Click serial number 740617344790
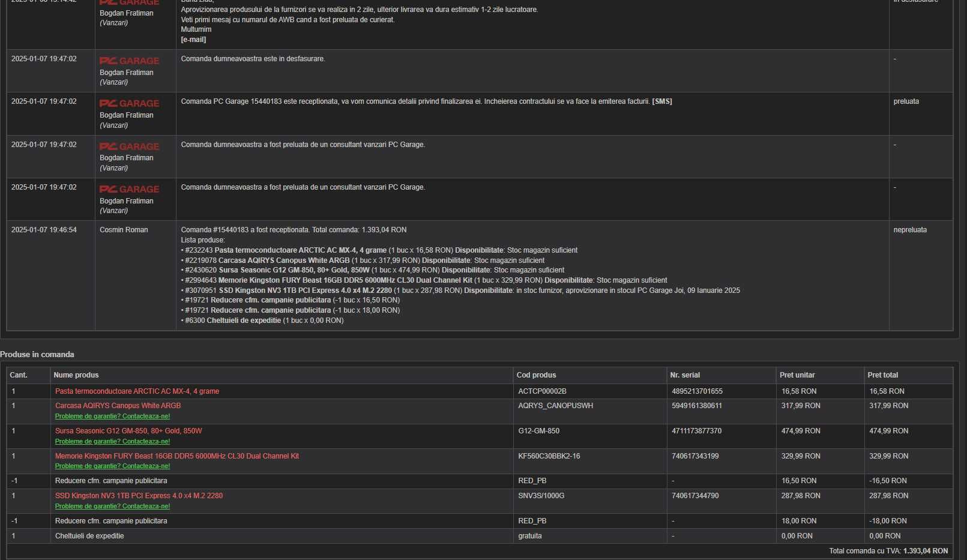The width and height of the screenshot is (967, 560). (694, 496)
